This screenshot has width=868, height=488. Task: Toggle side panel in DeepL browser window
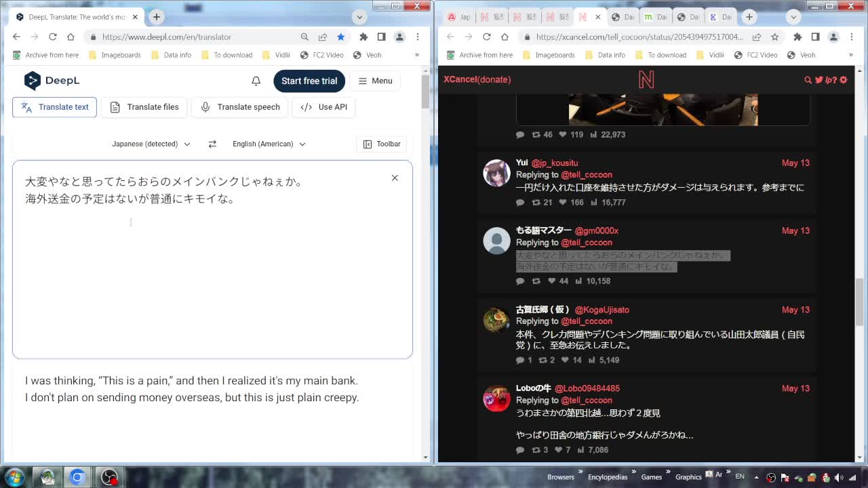[382, 37]
